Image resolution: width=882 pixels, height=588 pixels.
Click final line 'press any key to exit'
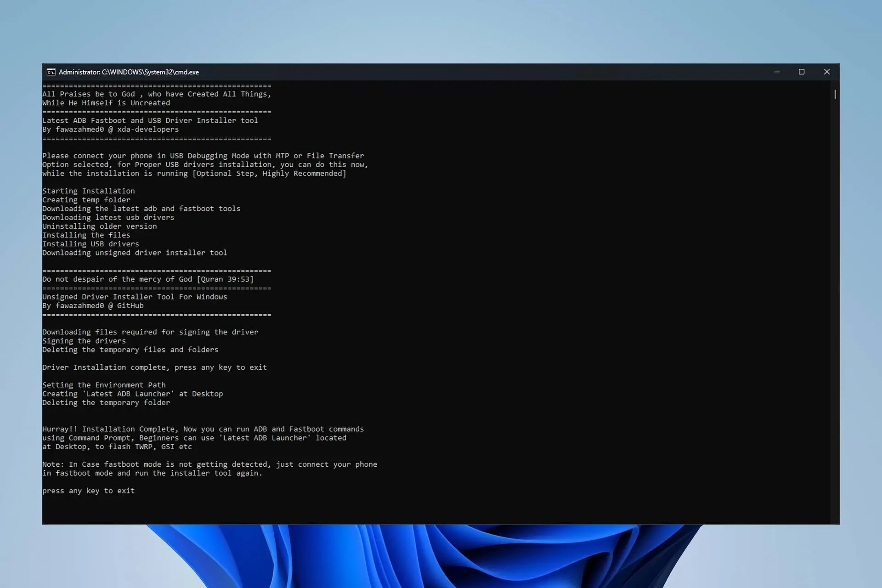tap(89, 491)
